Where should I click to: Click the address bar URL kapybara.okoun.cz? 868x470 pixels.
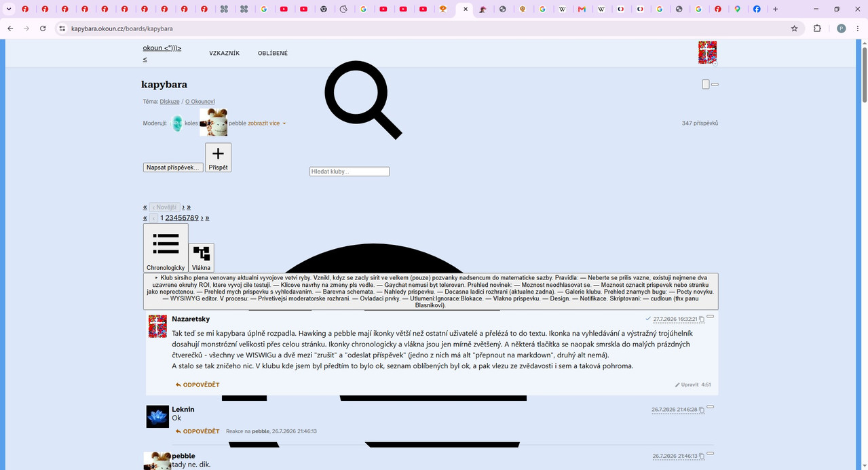point(122,28)
